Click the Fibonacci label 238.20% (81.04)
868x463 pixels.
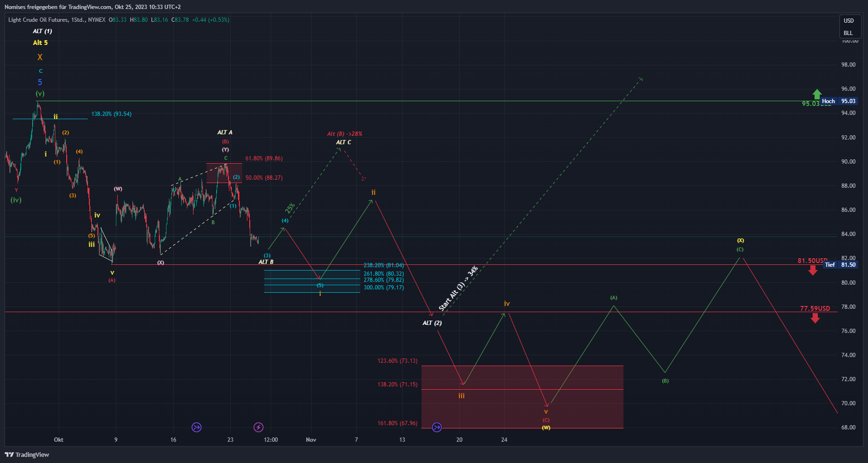(384, 265)
